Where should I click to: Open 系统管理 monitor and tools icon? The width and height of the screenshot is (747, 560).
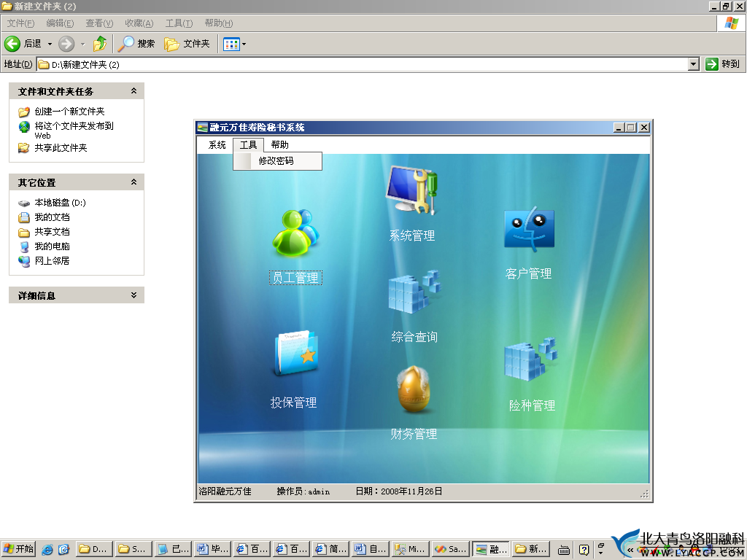[x=412, y=190]
